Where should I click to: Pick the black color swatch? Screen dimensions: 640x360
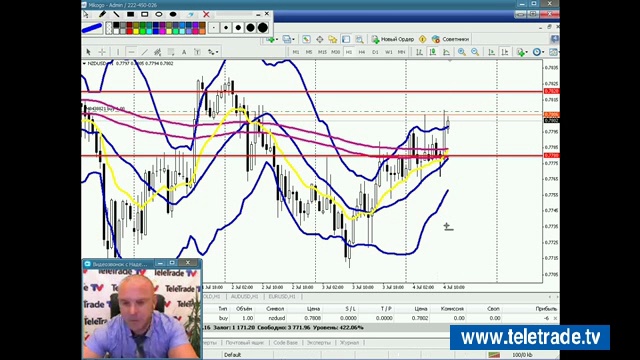click(x=116, y=25)
